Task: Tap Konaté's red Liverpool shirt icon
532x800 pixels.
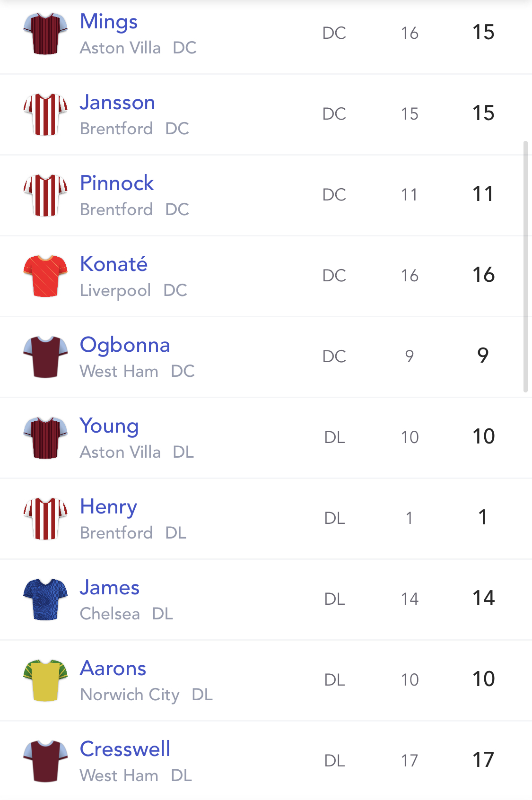Action: coord(45,276)
